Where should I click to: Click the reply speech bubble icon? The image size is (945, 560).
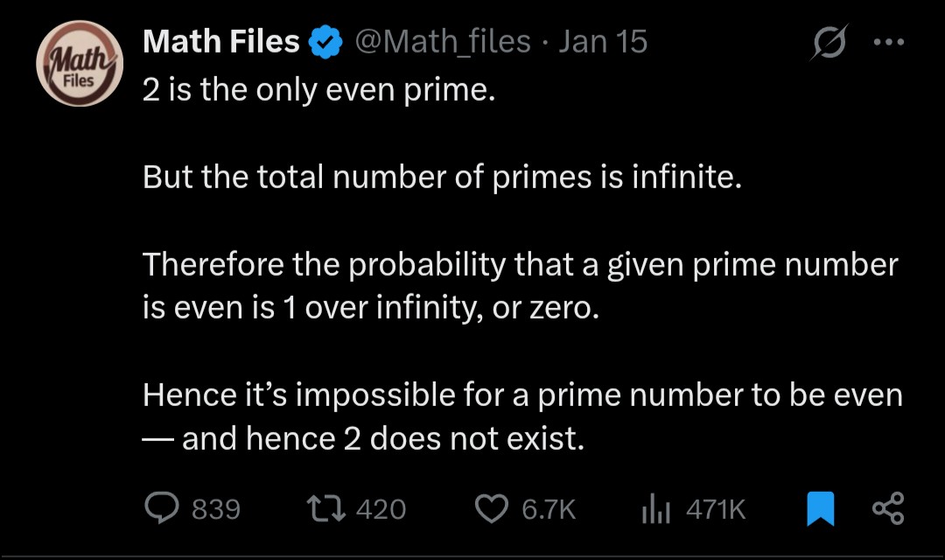tap(161, 508)
